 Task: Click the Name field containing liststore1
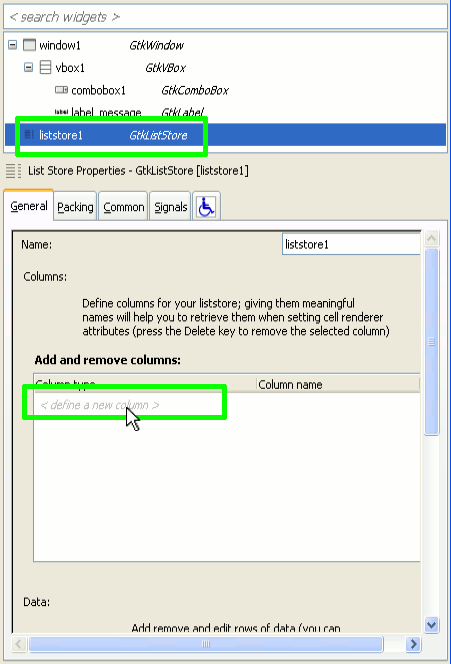point(351,244)
